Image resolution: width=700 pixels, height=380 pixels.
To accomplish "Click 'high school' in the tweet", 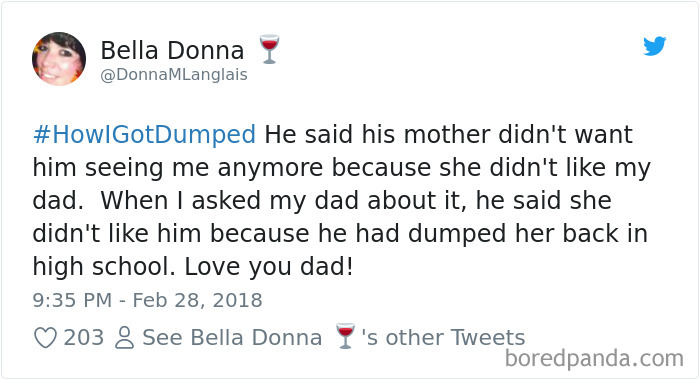I will point(104,267).
